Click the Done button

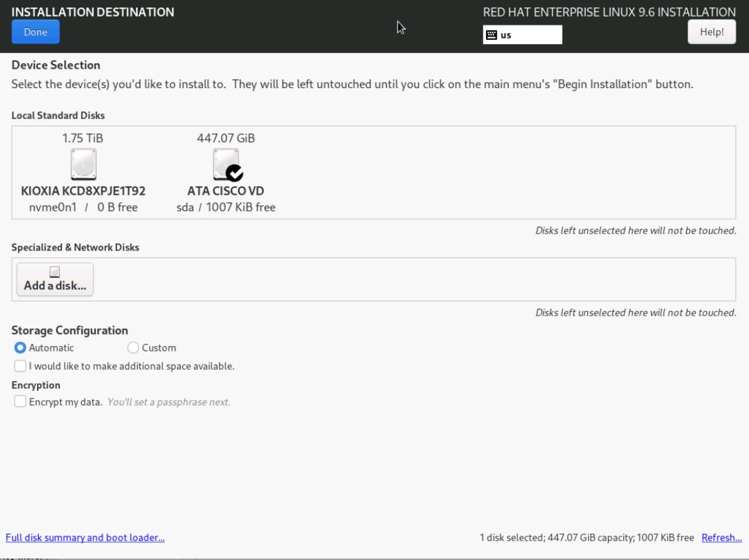(x=35, y=32)
